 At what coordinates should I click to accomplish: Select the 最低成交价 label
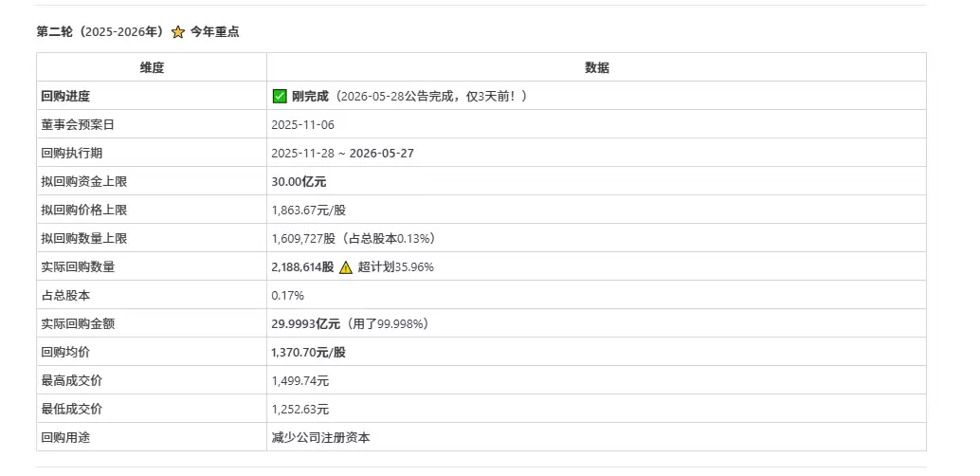(72, 410)
